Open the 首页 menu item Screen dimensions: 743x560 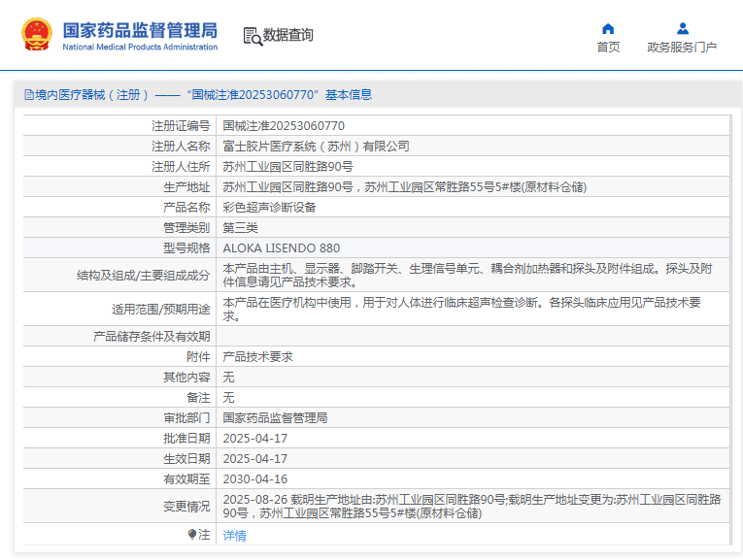(x=608, y=48)
